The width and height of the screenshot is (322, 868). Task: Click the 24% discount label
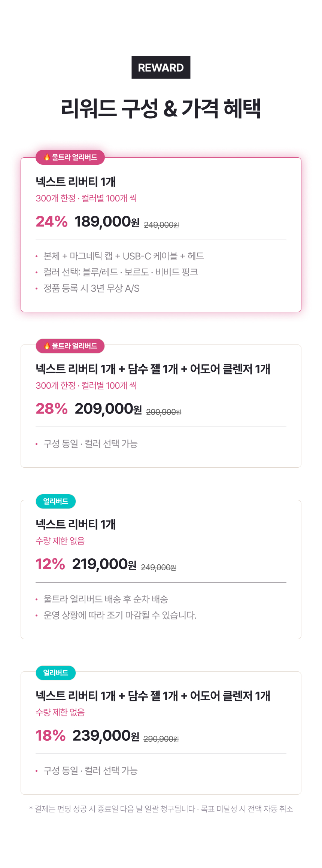point(52,221)
